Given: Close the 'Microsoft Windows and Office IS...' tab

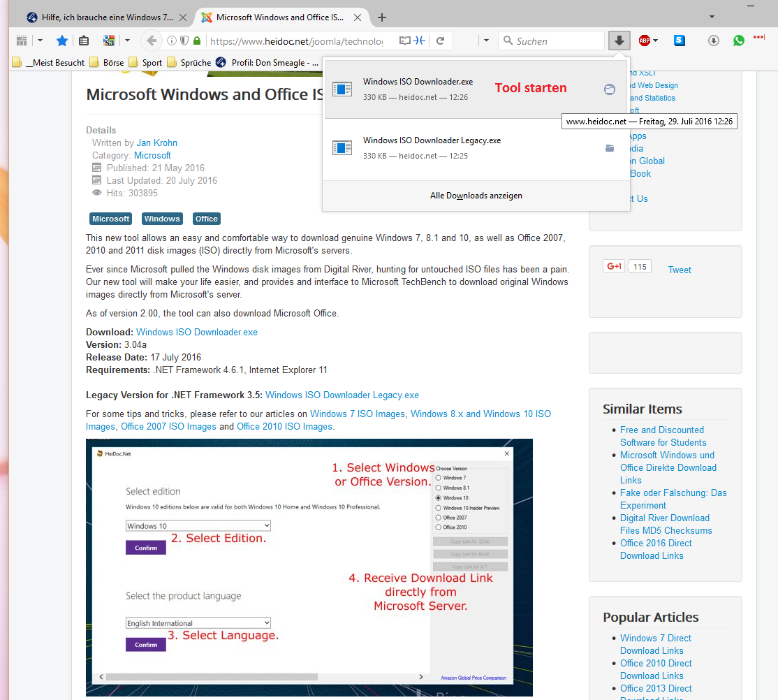Looking at the screenshot, I should (358, 17).
